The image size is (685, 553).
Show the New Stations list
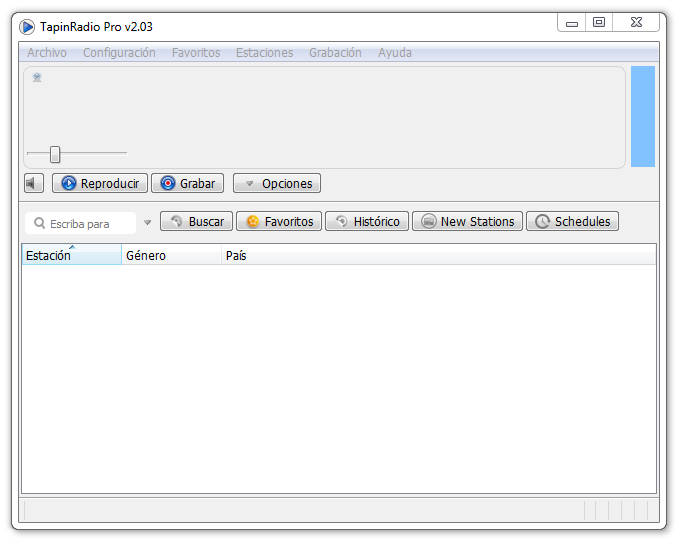click(x=467, y=221)
